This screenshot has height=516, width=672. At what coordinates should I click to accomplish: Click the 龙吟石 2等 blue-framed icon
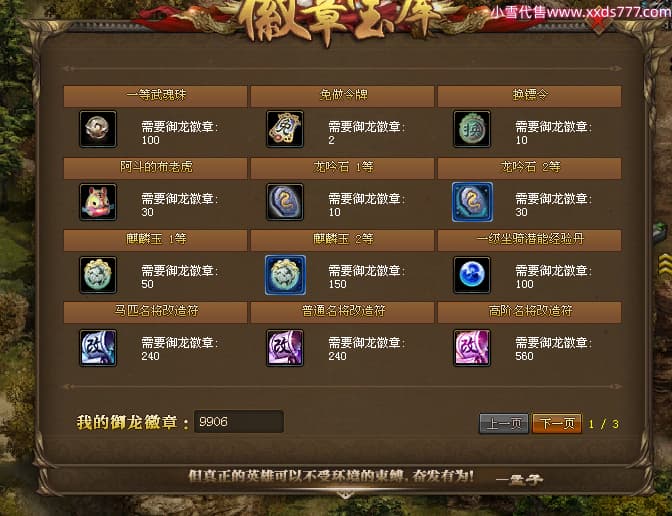click(x=472, y=202)
